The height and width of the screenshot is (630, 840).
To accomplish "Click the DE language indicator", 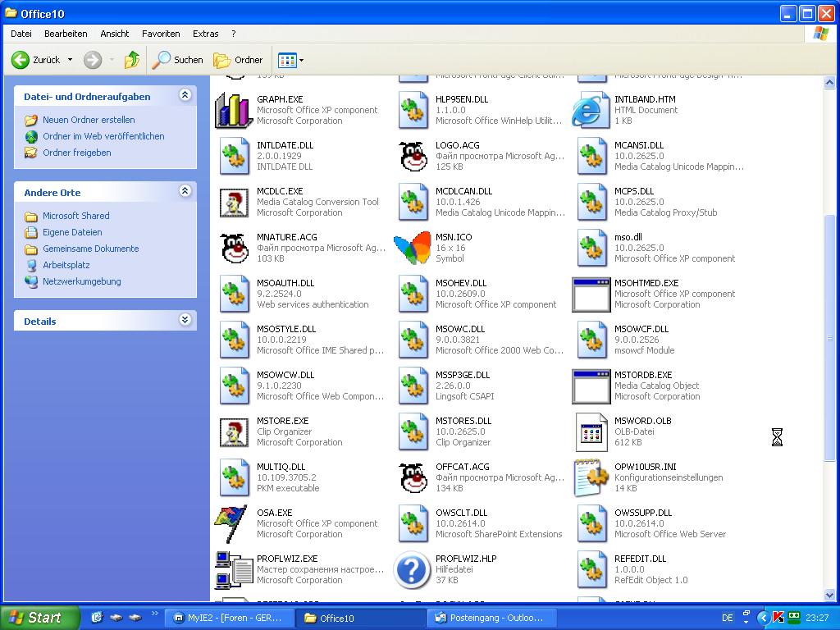I will point(727,619).
